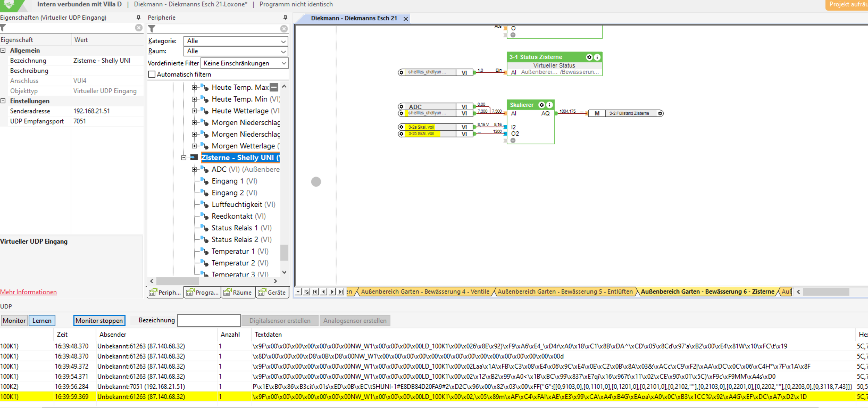Image resolution: width=868 pixels, height=408 pixels.
Task: Jump to first page tab arrow
Action: click(x=315, y=292)
